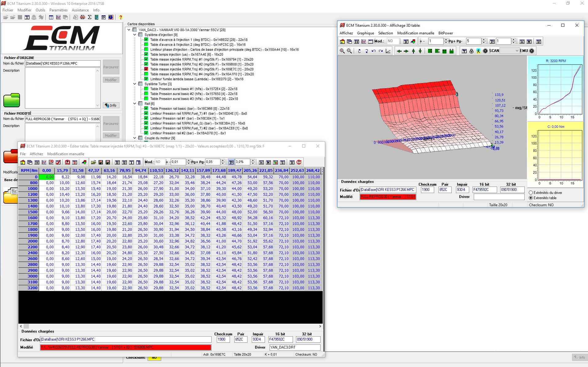This screenshot has width=588, height=367.
Task: Click the green up arrow in 3D window
Action: [413, 51]
